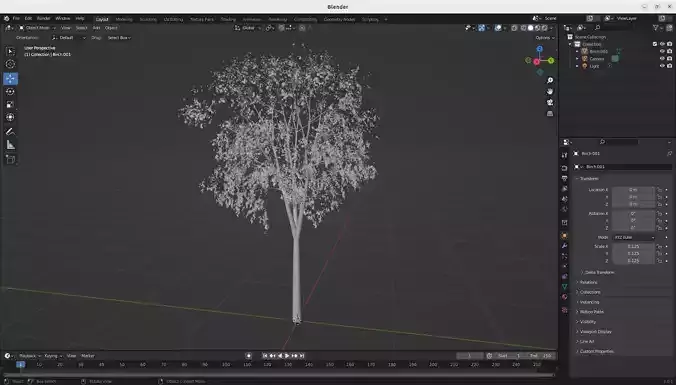This screenshot has width=676, height=385.
Task: Switch perspective/orthographic with the grid icon
Action: 550,114
